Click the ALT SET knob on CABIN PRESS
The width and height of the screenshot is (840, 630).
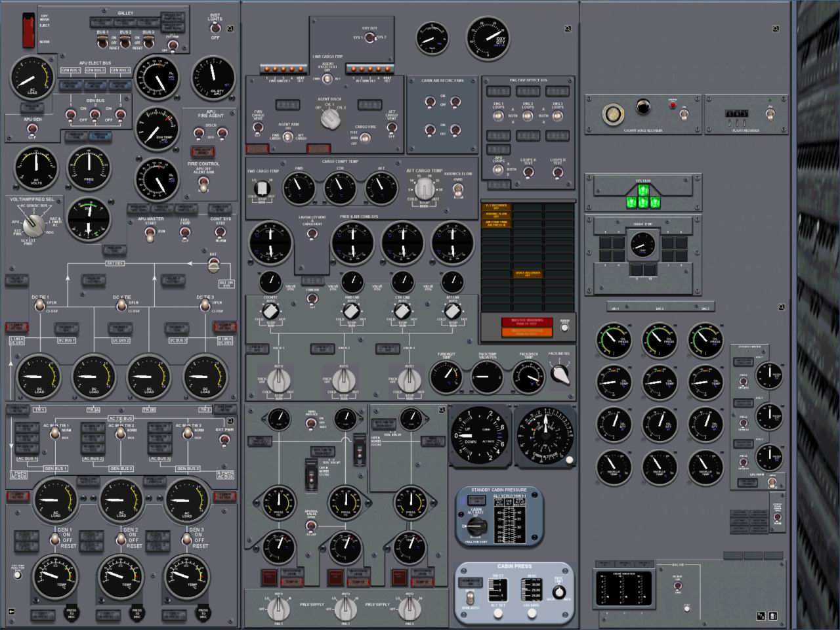498,613
